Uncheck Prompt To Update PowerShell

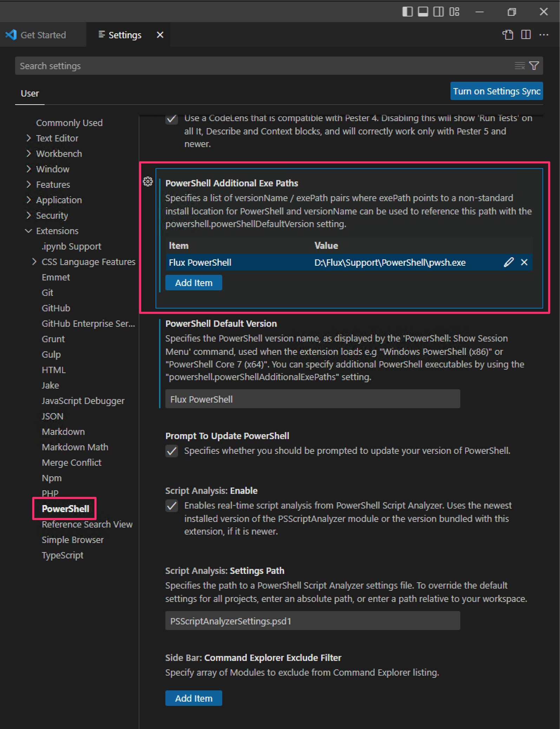coord(172,451)
